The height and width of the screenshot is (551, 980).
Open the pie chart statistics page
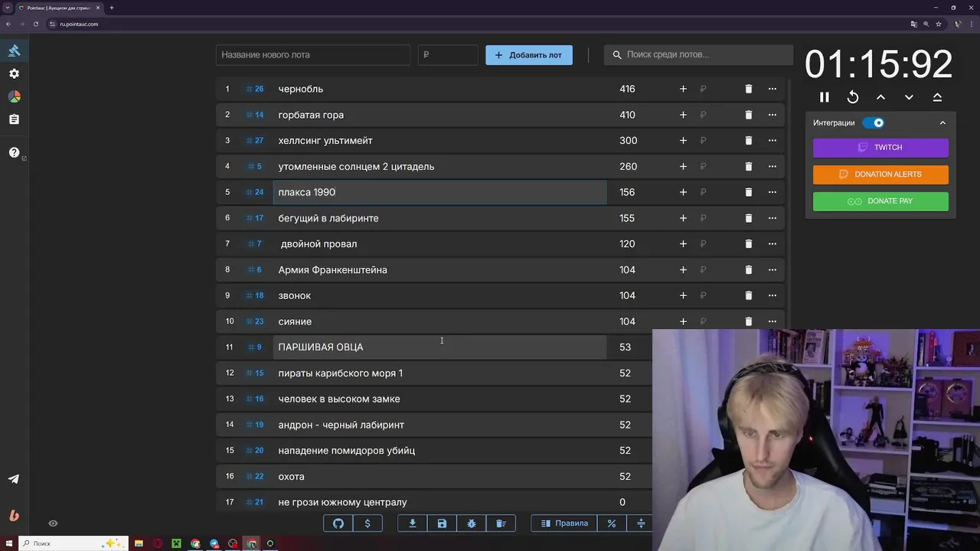14,96
